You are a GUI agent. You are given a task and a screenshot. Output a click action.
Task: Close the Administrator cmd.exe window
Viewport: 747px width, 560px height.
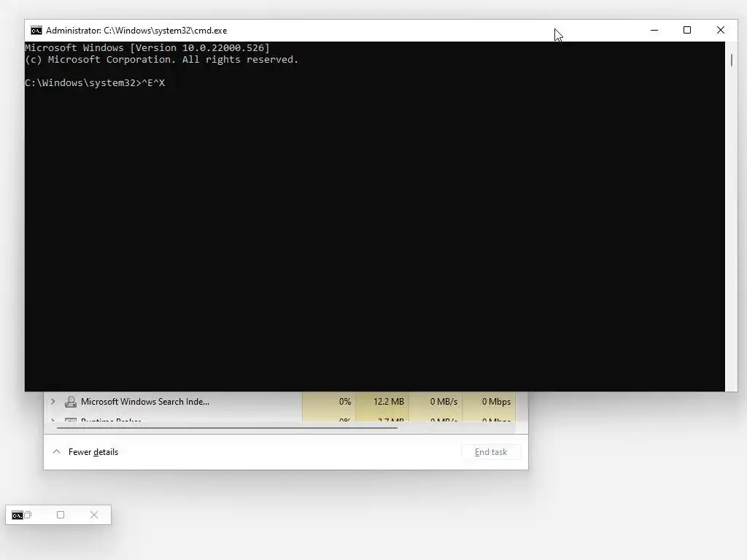720,30
